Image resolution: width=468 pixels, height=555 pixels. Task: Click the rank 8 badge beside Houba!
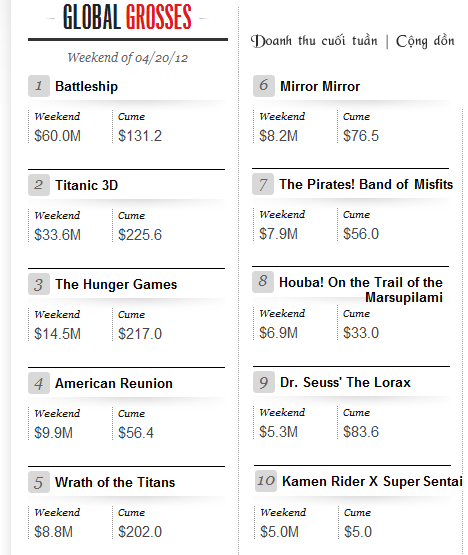263,282
